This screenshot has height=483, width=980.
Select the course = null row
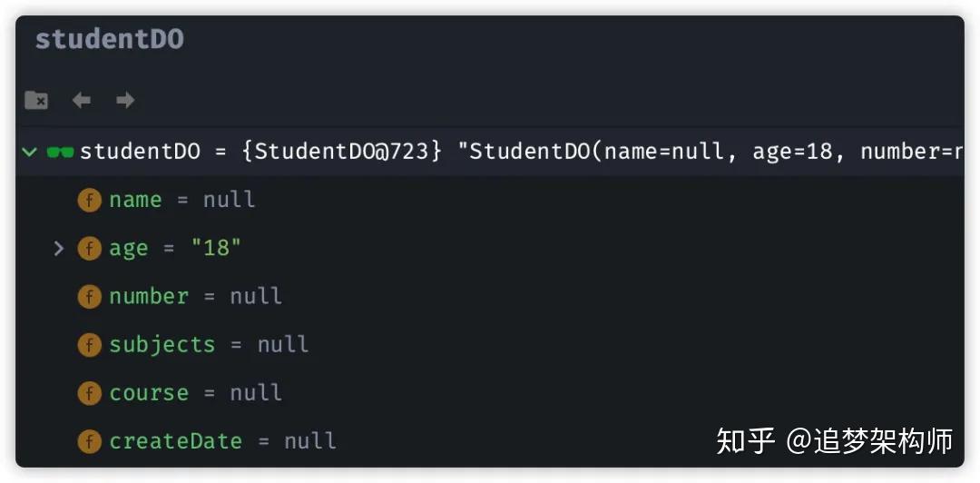point(195,393)
